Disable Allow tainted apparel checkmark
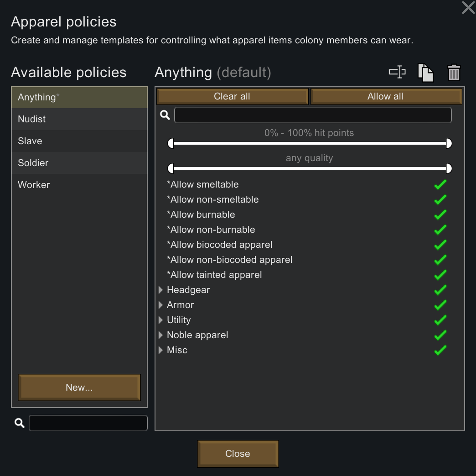The width and height of the screenshot is (476, 476). coord(440,275)
